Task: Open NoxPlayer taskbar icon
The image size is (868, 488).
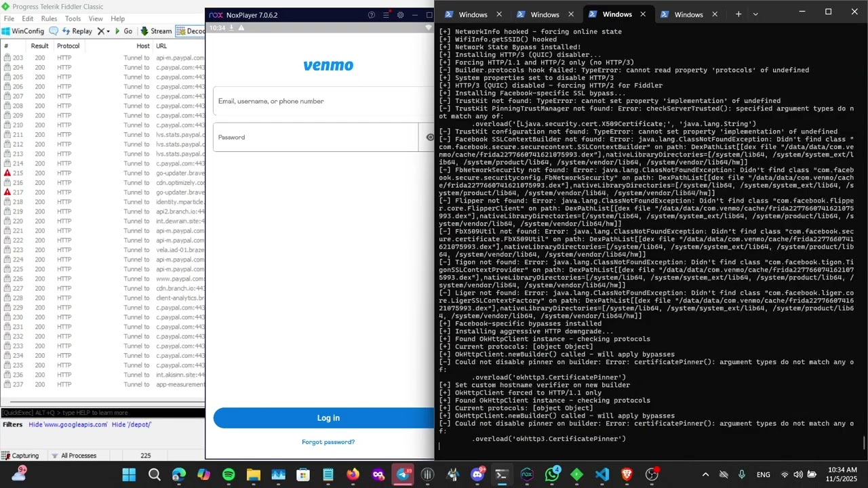Action: 527,474
